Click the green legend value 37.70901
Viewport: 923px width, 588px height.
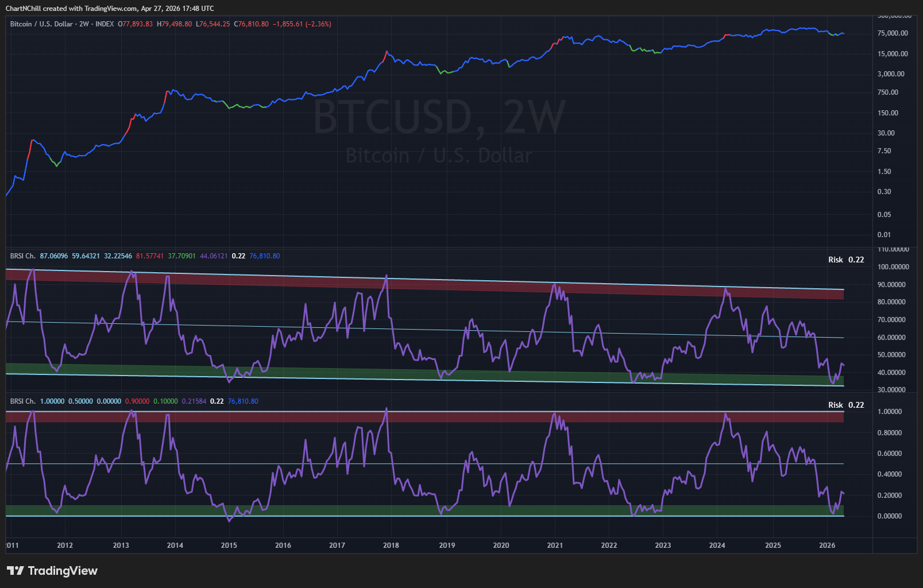[x=182, y=256]
